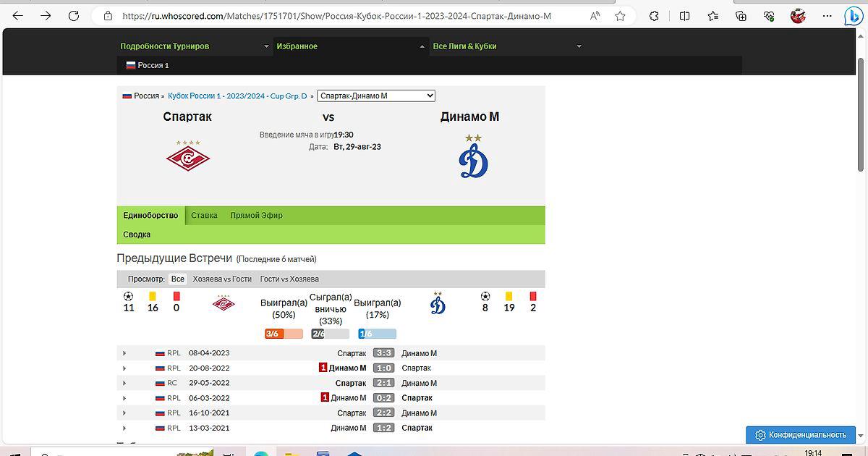Collapse the Избранное dropdown

(x=351, y=46)
